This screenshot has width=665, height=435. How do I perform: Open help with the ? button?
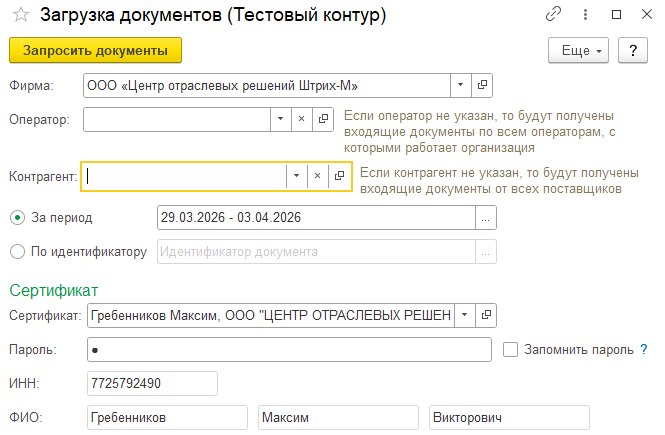(x=633, y=50)
